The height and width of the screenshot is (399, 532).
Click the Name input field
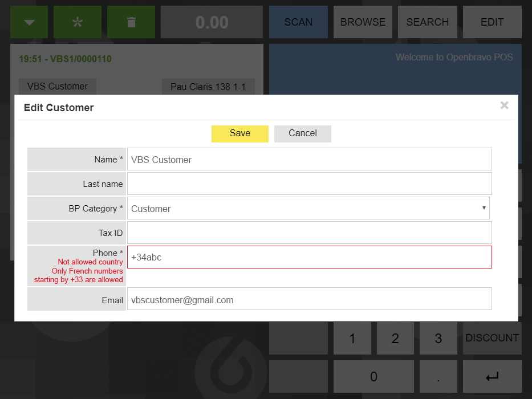click(x=309, y=160)
